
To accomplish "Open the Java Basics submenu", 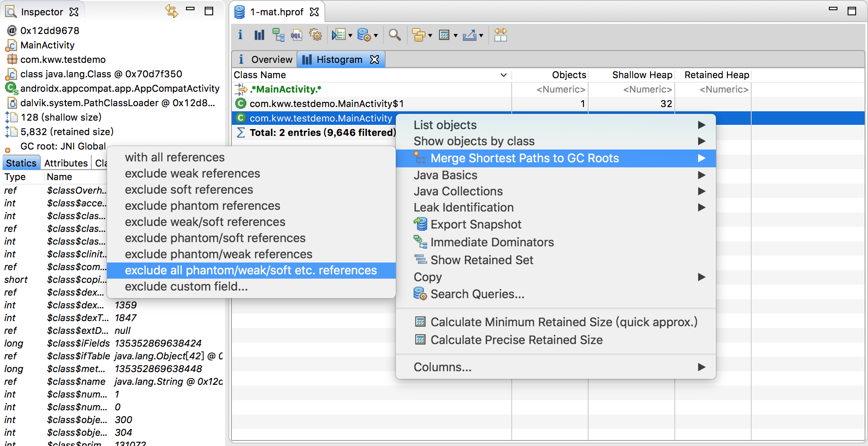I will [556, 175].
